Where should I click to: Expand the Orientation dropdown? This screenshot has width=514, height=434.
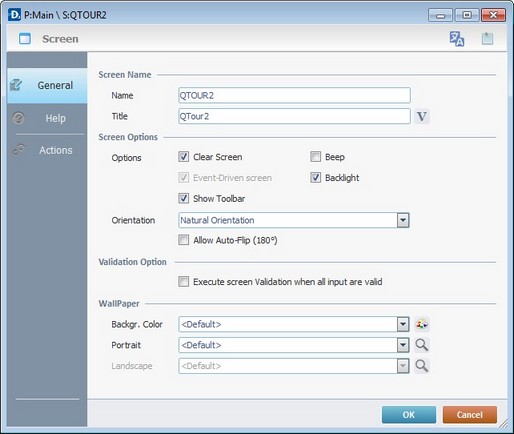pos(403,220)
